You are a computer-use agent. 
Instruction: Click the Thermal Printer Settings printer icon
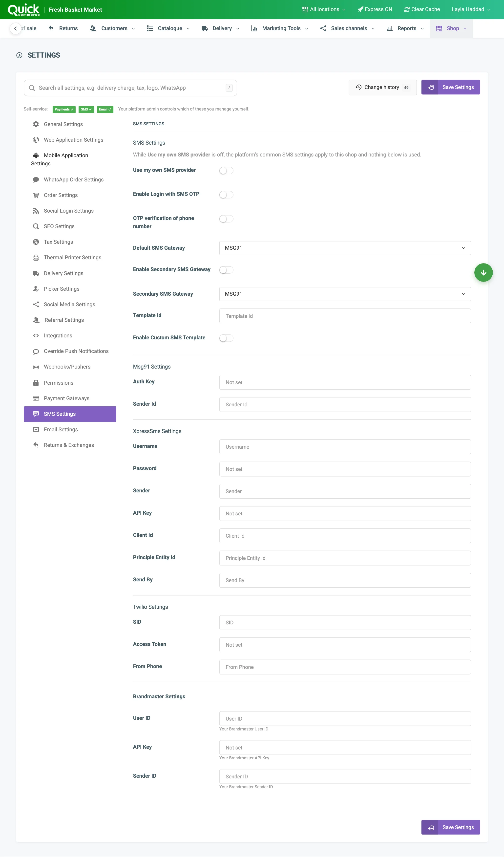[x=36, y=257]
